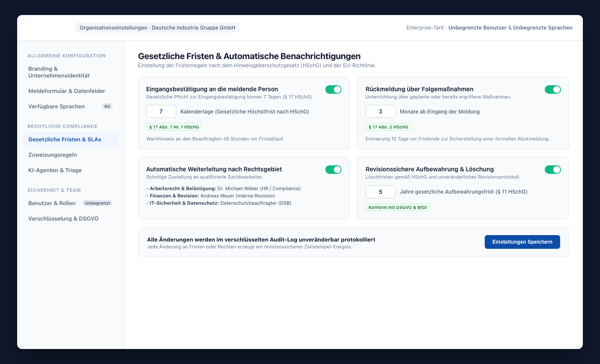Click the IT-Sicherheit & Datenschutz routing line
The image size is (600, 364).
[219, 203]
